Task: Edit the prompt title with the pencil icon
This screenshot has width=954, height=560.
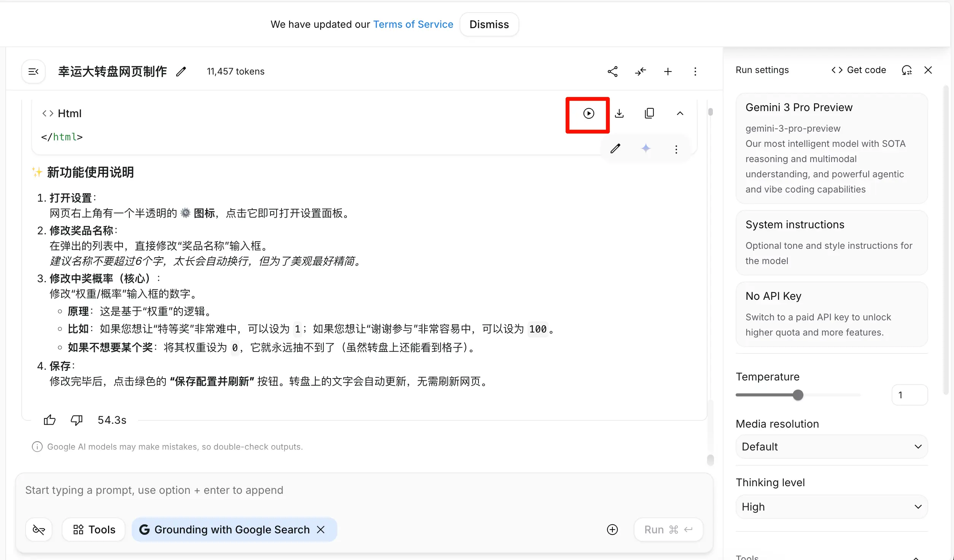Action: [181, 72]
